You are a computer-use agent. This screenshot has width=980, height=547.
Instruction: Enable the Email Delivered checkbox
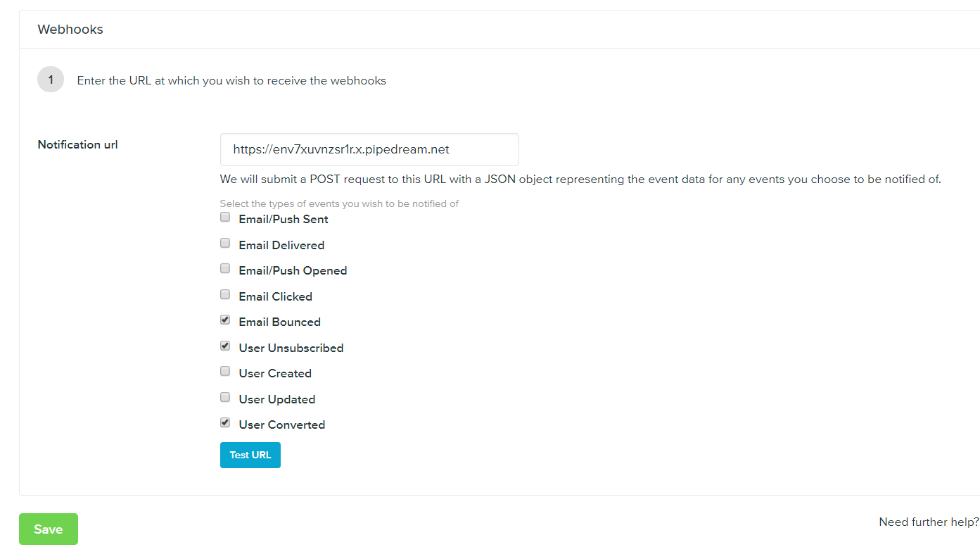[x=225, y=244]
